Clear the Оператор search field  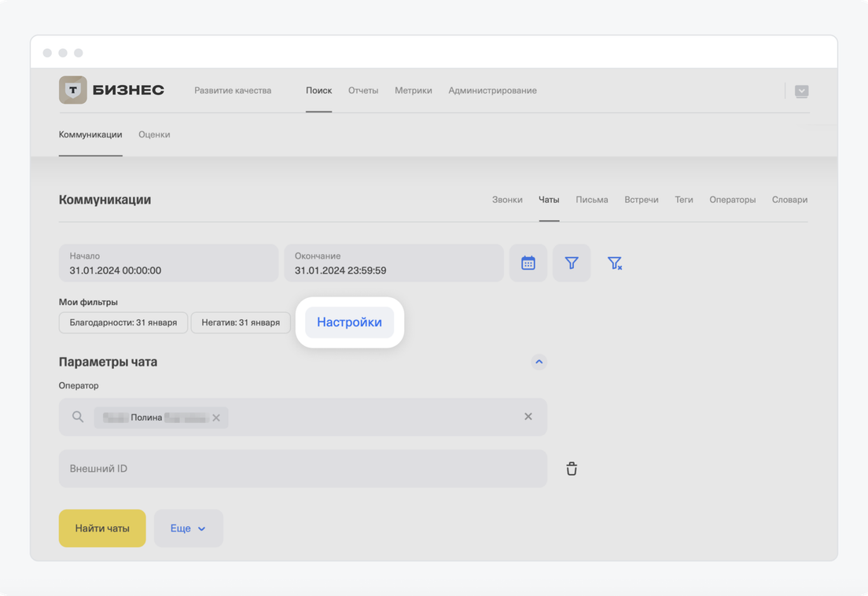point(528,417)
